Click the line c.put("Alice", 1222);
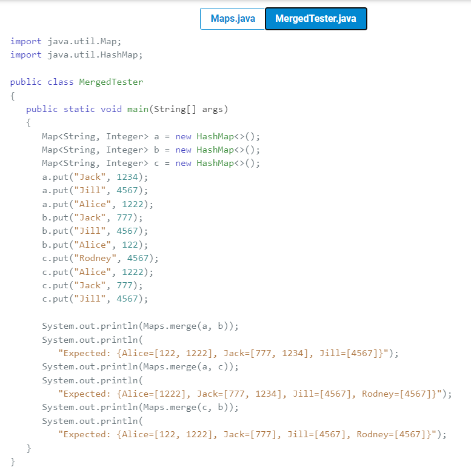The image size is (471, 476). [x=98, y=272]
